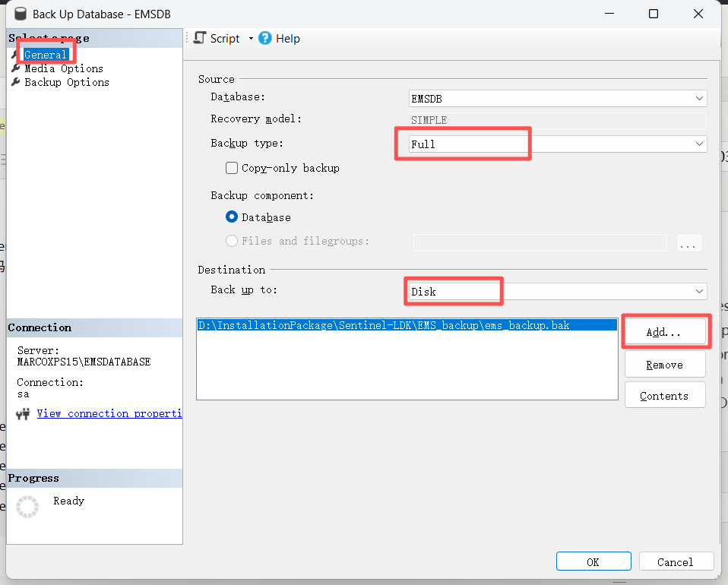Enable the Copy-only backup checkbox
This screenshot has width=728, height=585.
coord(233,168)
